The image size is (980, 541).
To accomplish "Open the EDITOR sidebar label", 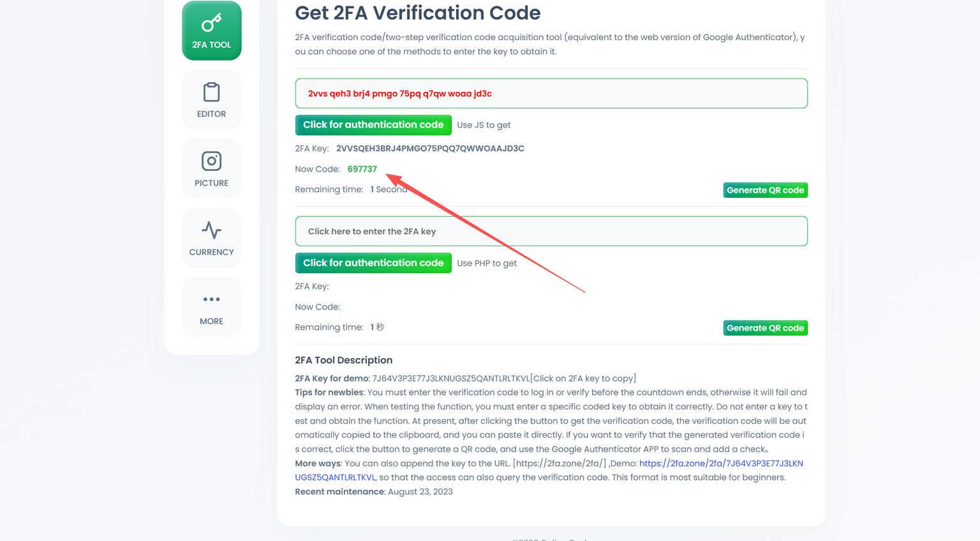I will pos(211,114).
